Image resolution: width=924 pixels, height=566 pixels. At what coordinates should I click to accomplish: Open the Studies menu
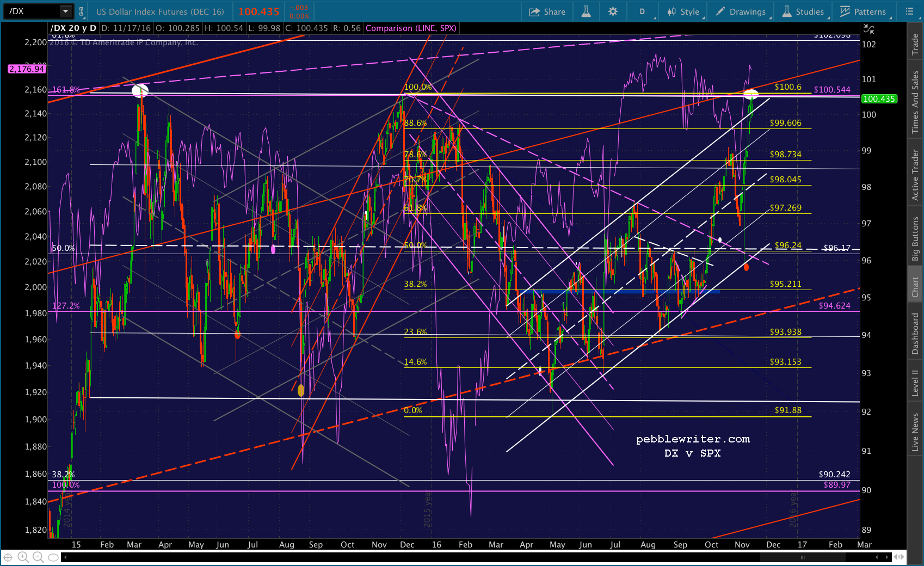(x=803, y=11)
